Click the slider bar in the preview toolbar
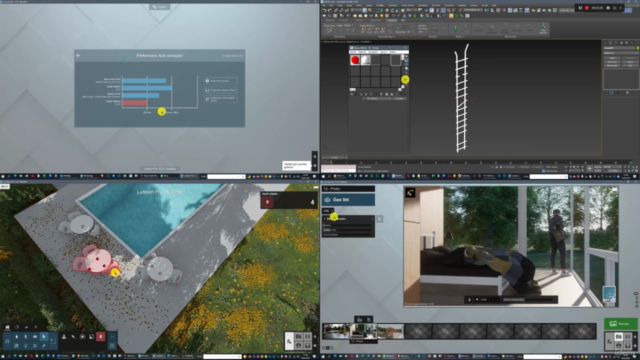Image resolution: width=640 pixels, height=360 pixels. click(x=529, y=300)
